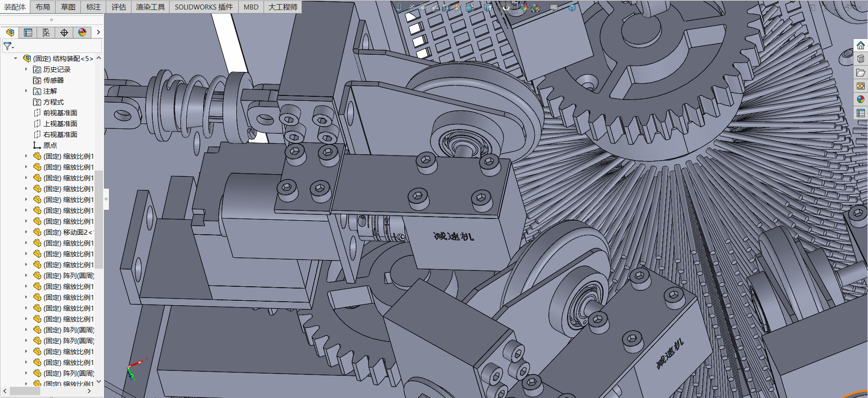This screenshot has width=868, height=398.
Task: Toggle Hide/Show Items eye icon
Action: (506, 8)
